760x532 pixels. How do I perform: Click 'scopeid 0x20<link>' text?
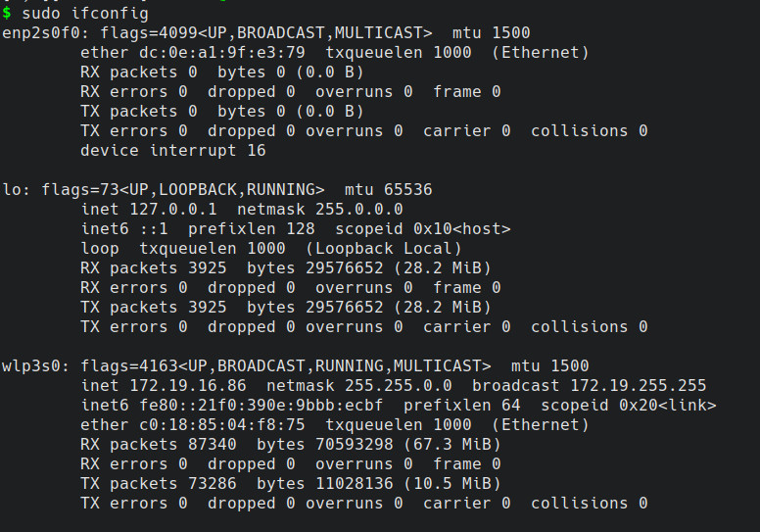[628, 405]
